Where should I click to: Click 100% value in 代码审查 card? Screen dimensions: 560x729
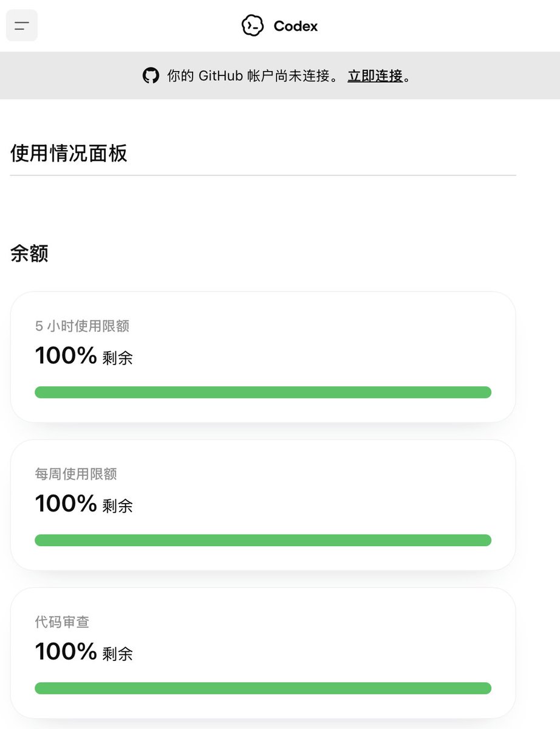coord(66,652)
